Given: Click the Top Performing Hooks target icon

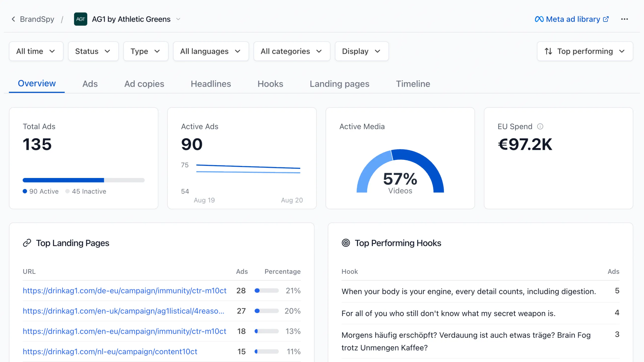Looking at the screenshot, I should [346, 243].
